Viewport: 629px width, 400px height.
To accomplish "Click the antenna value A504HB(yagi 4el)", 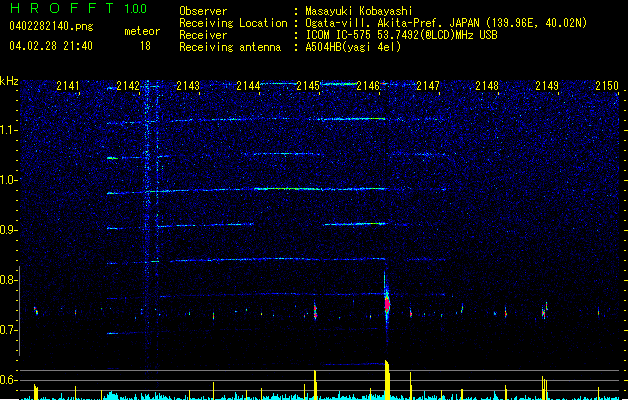I will point(353,47).
